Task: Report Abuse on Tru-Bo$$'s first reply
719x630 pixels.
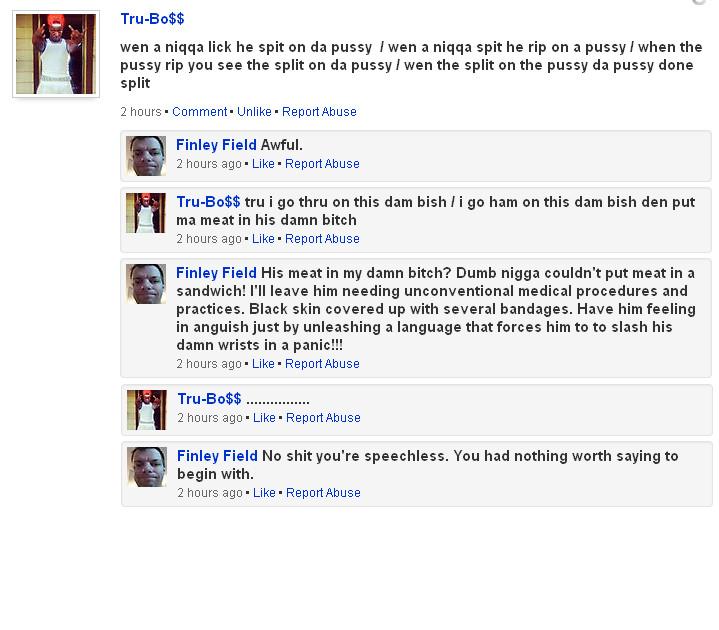Action: [322, 239]
